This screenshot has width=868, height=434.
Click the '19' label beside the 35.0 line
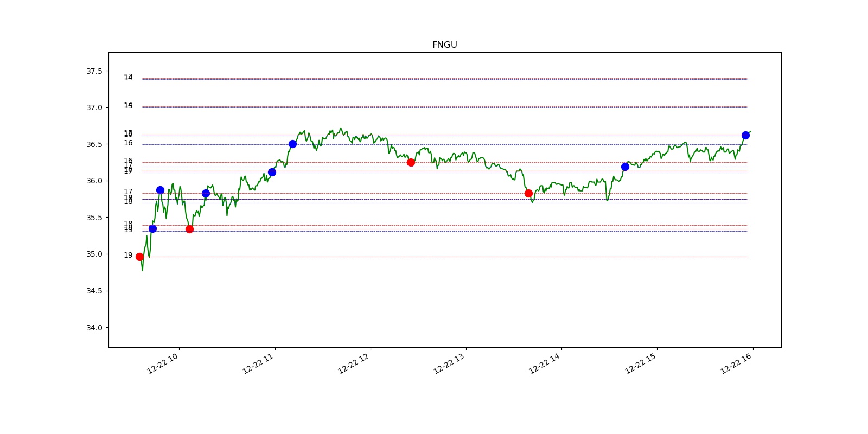click(128, 255)
